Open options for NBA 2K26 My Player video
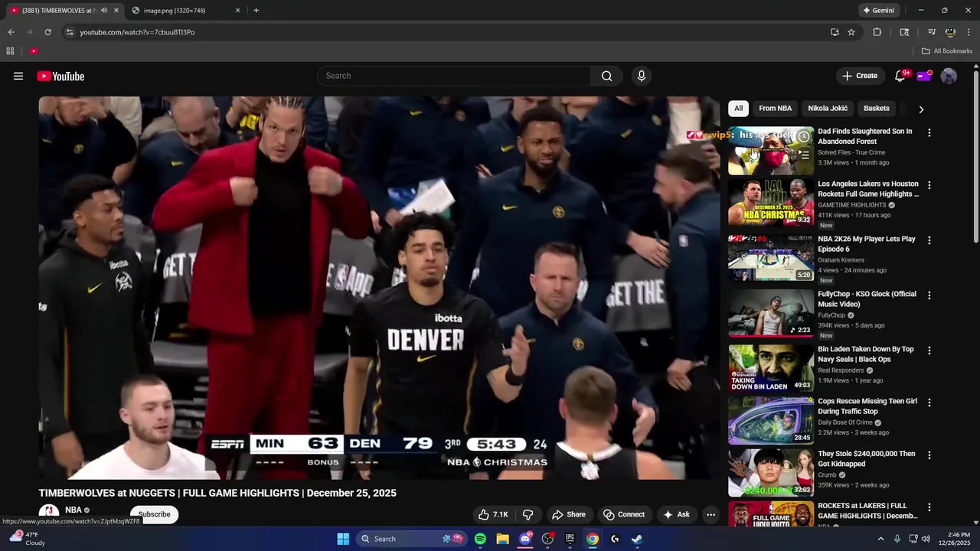Screen dimensions: 980x551 coord(929,240)
